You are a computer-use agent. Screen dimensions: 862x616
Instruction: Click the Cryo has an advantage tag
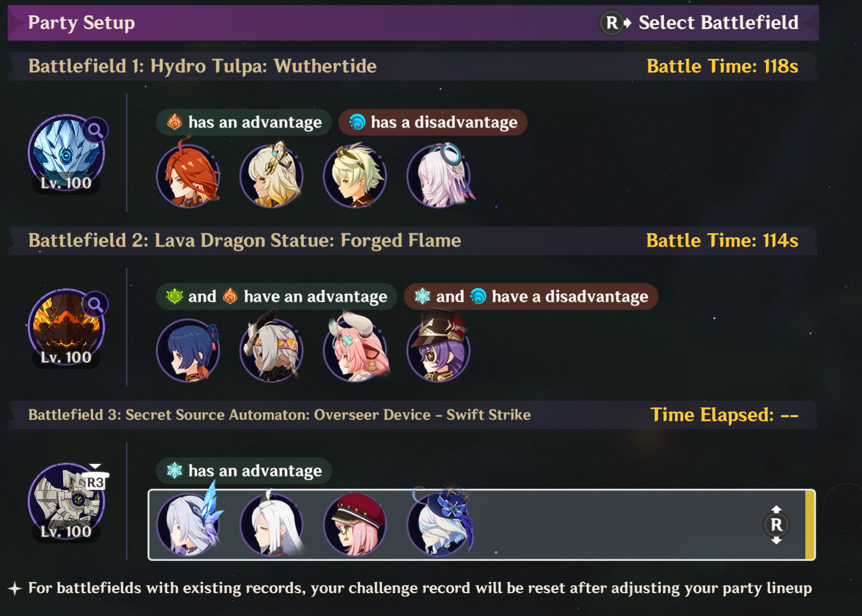244,471
